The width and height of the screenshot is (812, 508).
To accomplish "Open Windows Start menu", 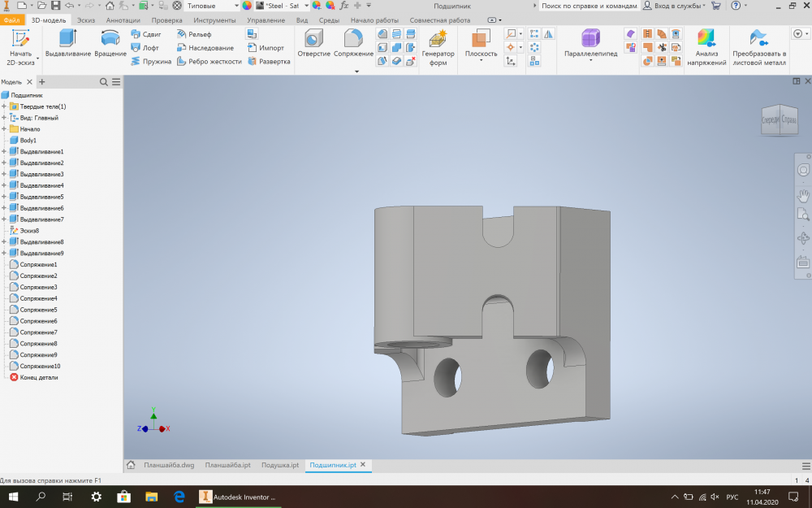I will coord(11,497).
